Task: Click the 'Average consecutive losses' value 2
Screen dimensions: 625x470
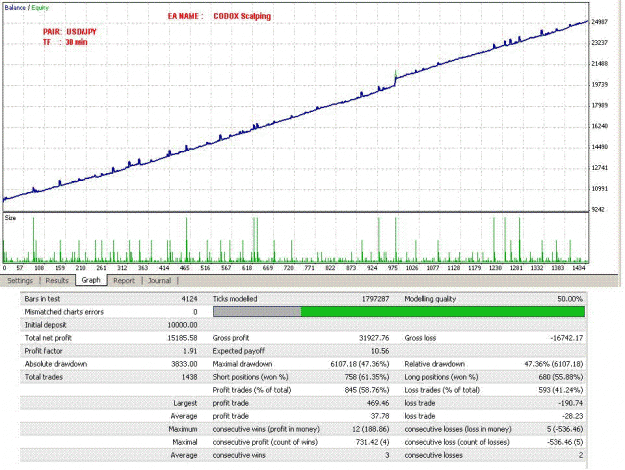Action: [x=581, y=455]
